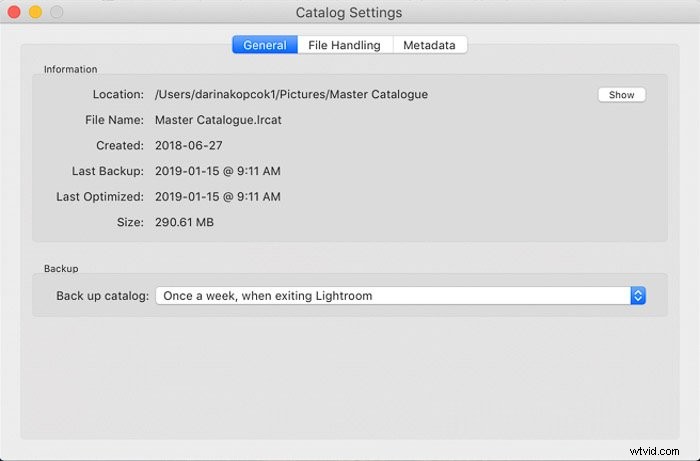Click the Information section heading

(71, 69)
